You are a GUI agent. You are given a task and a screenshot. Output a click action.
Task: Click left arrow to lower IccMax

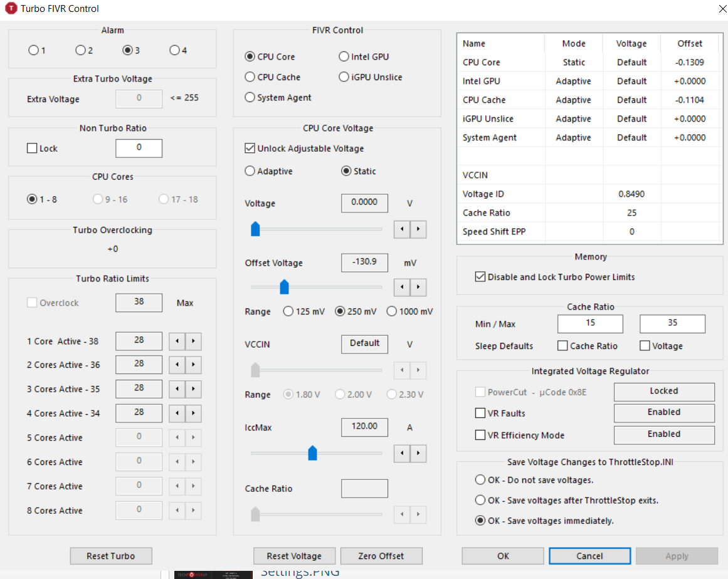click(401, 453)
